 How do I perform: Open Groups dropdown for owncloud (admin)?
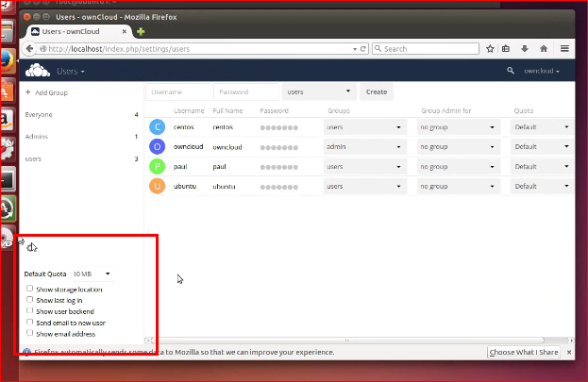pyautogui.click(x=365, y=147)
